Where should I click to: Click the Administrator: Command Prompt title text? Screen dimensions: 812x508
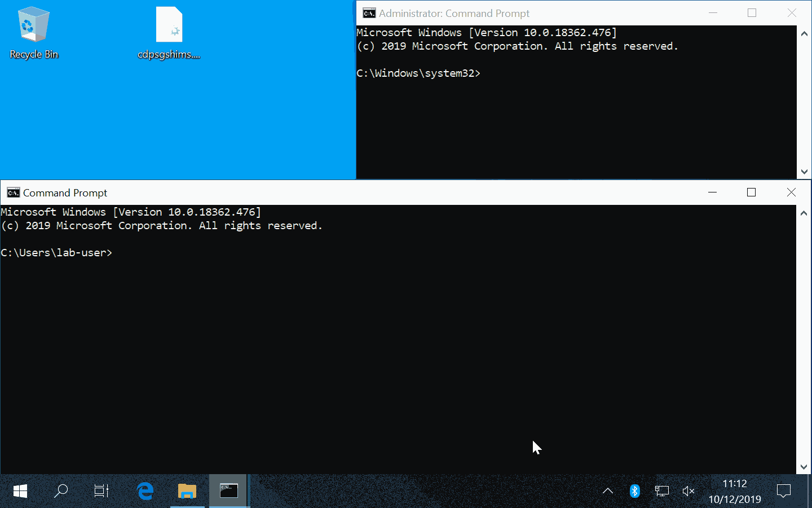[x=454, y=13]
